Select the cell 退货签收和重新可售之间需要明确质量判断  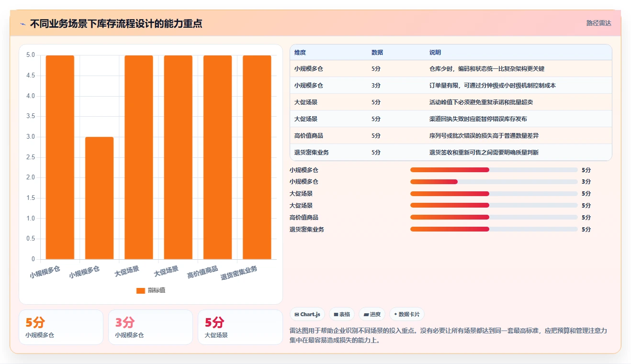click(x=484, y=153)
